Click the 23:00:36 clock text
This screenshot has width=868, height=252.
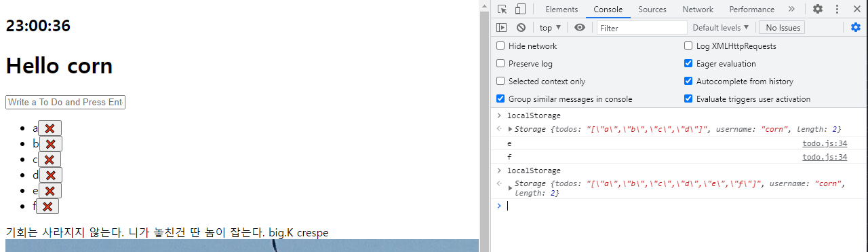[38, 26]
